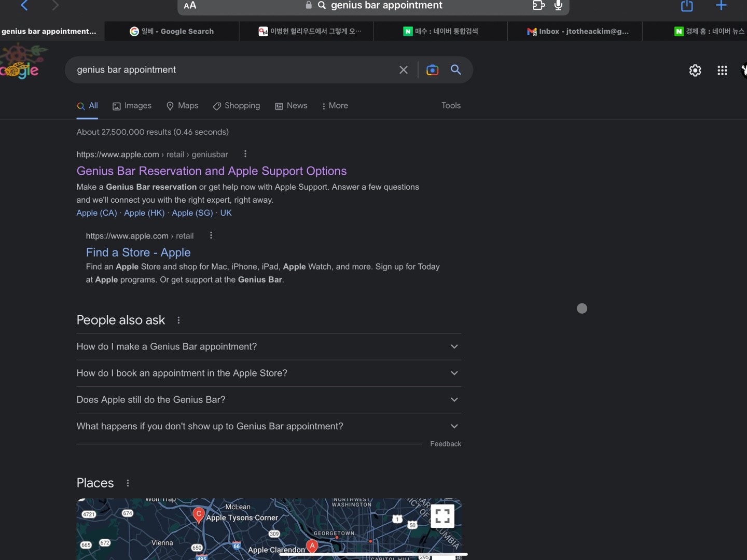Open the AA page settings menu
747x560 pixels.
[x=190, y=6]
